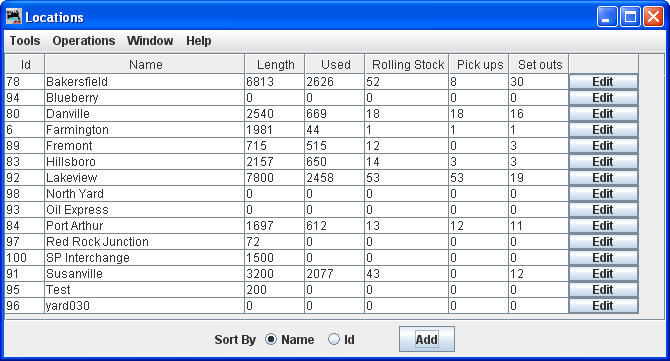Viewport: 670px width, 361px height.
Task: Select the SP Interchange name cell
Action: click(x=144, y=258)
